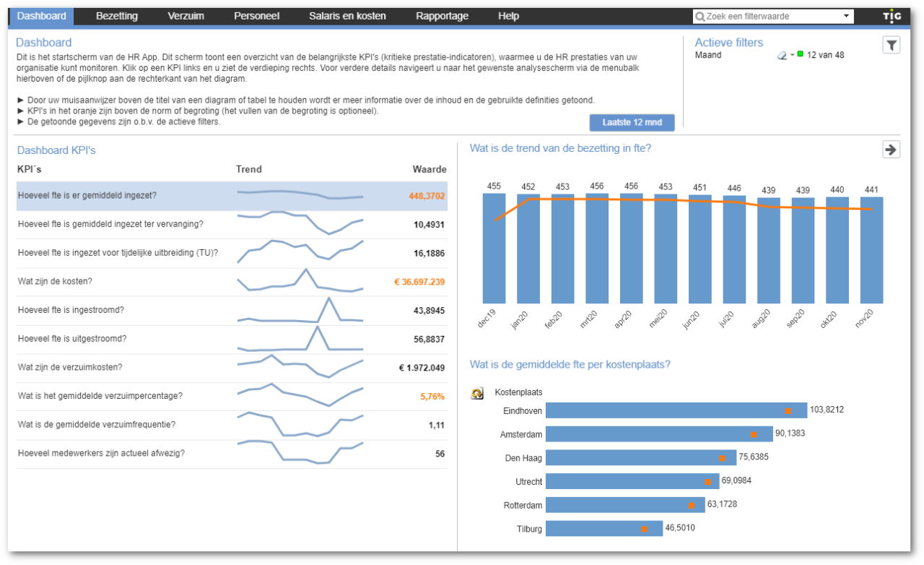The image size is (924, 565).
Task: Click the magnifier icon in the filter search
Action: (699, 16)
